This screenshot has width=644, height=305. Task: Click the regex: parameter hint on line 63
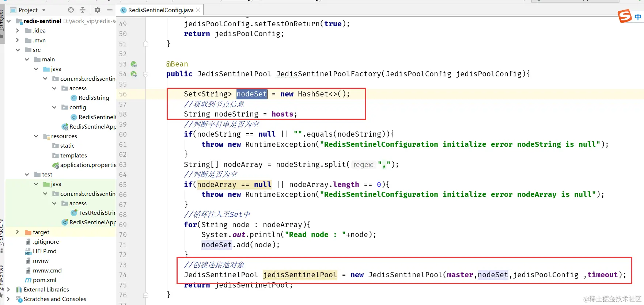tap(364, 164)
